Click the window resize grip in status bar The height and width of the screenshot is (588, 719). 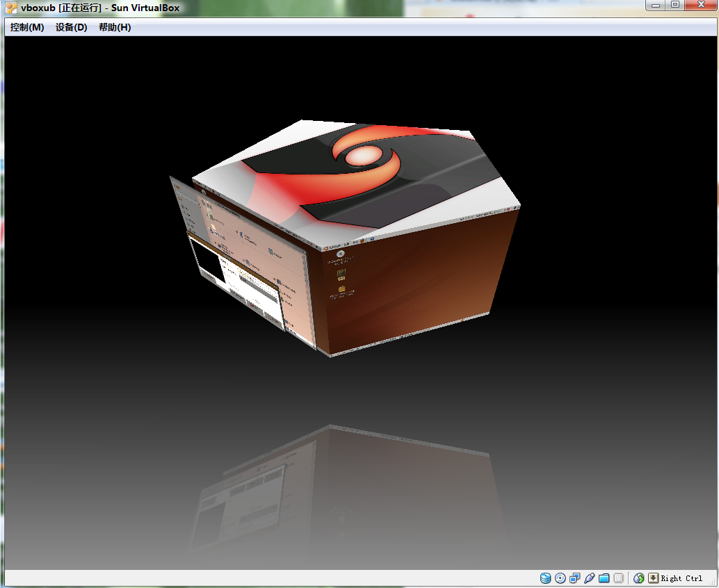tap(711, 581)
